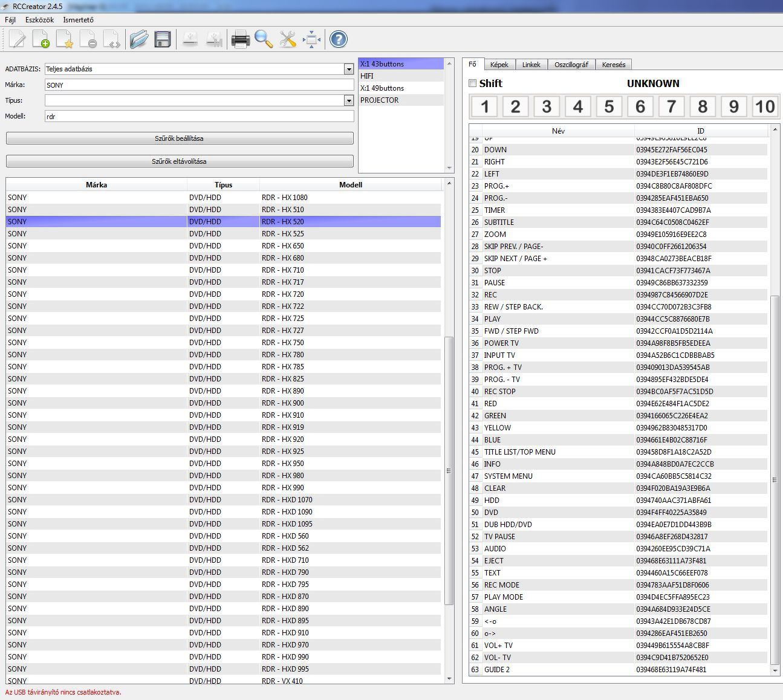Click the document with code arrows icon

tap(111, 40)
